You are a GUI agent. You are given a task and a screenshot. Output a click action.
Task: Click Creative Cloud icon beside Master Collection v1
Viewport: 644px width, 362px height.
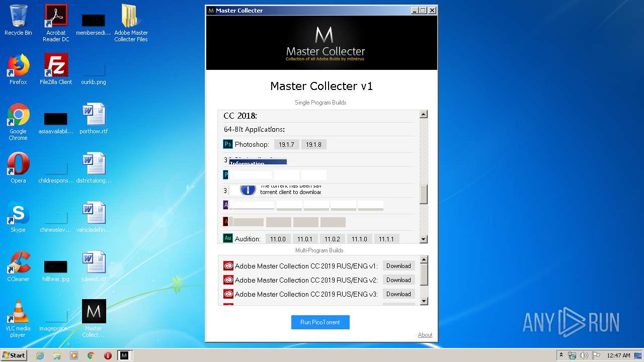coord(228,266)
